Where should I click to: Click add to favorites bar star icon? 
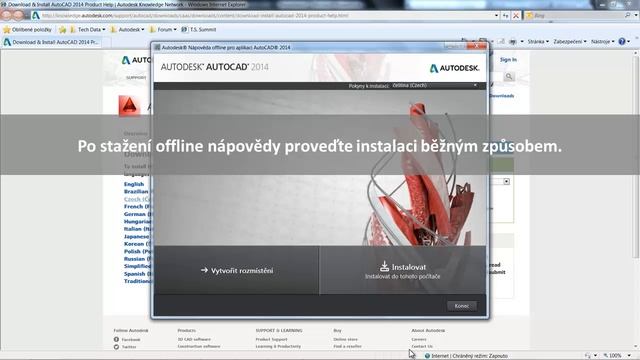point(62,29)
